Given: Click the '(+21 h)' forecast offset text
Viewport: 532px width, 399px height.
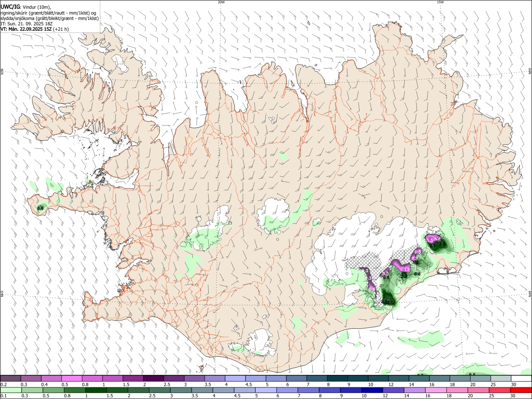Looking at the screenshot, I should [61, 29].
